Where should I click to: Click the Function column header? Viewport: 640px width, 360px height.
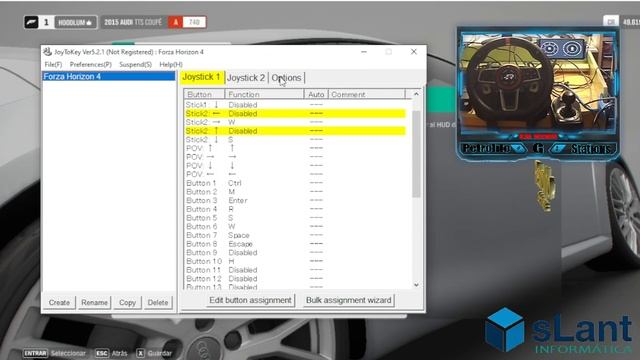264,94
